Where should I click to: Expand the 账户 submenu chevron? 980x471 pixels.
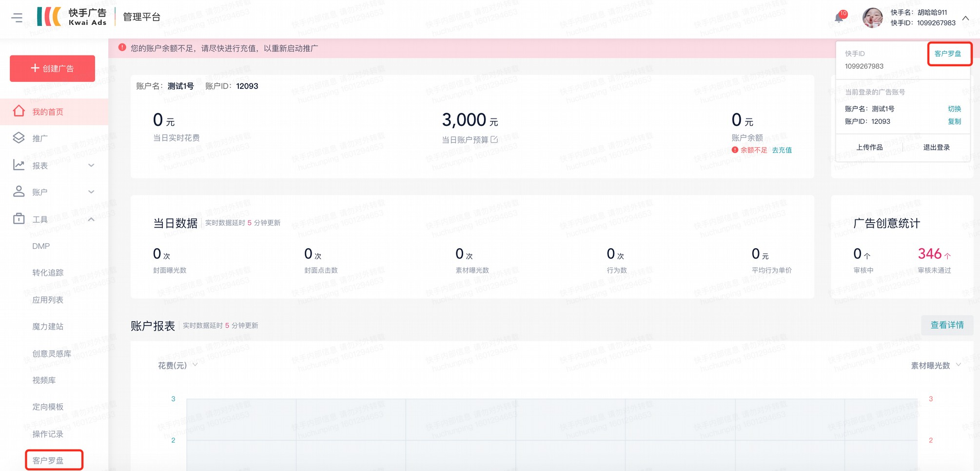click(91, 192)
